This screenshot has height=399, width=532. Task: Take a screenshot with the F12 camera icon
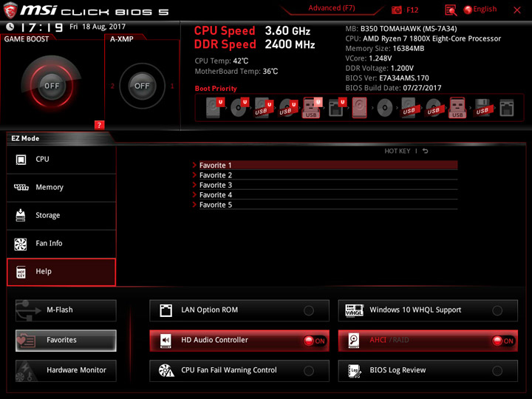click(396, 10)
